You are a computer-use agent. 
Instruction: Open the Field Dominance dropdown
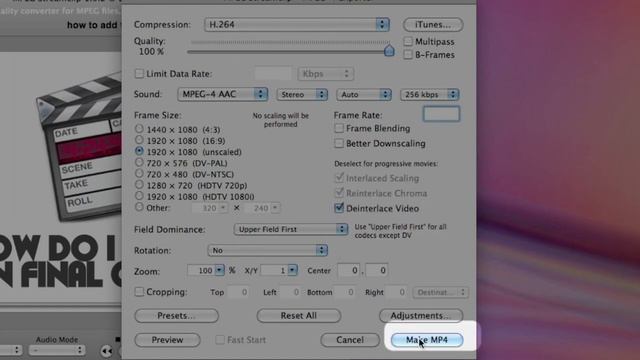(x=291, y=229)
